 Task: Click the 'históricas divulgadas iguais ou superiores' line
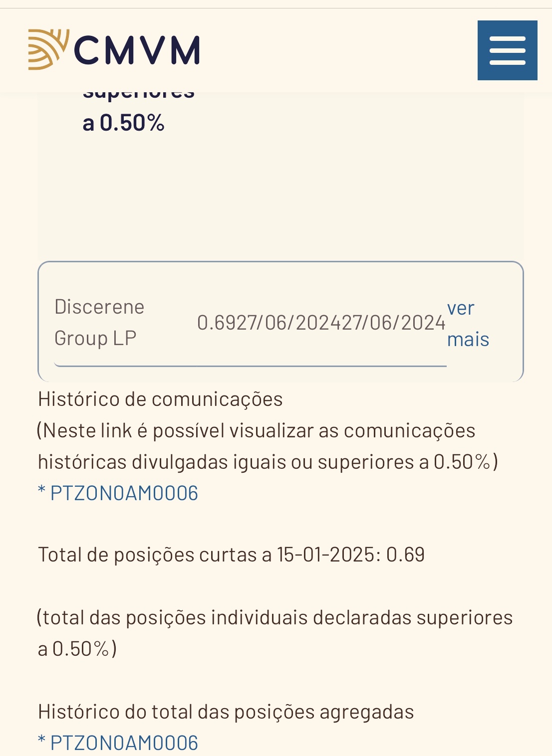tap(268, 462)
